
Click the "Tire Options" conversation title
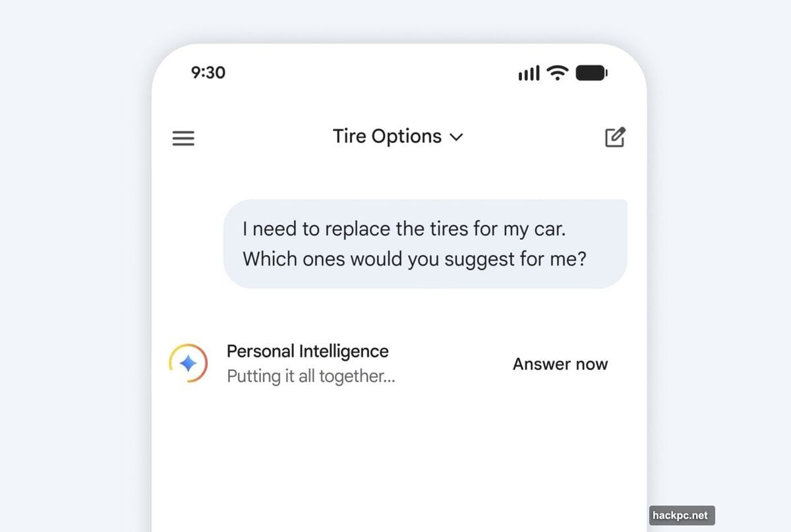(x=387, y=136)
